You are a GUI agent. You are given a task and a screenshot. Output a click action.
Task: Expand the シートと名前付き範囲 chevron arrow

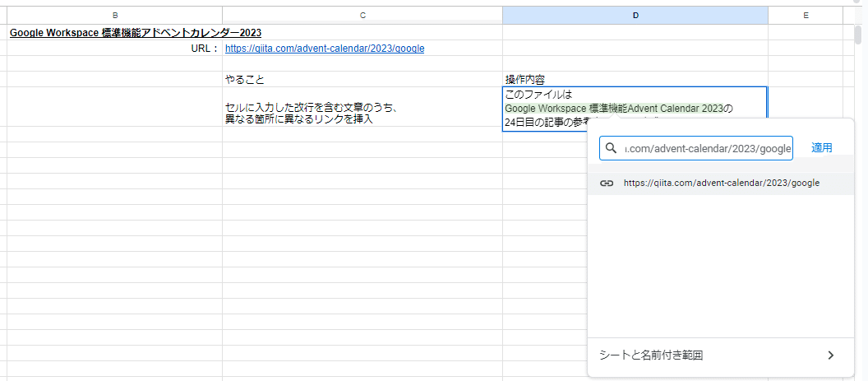point(830,355)
